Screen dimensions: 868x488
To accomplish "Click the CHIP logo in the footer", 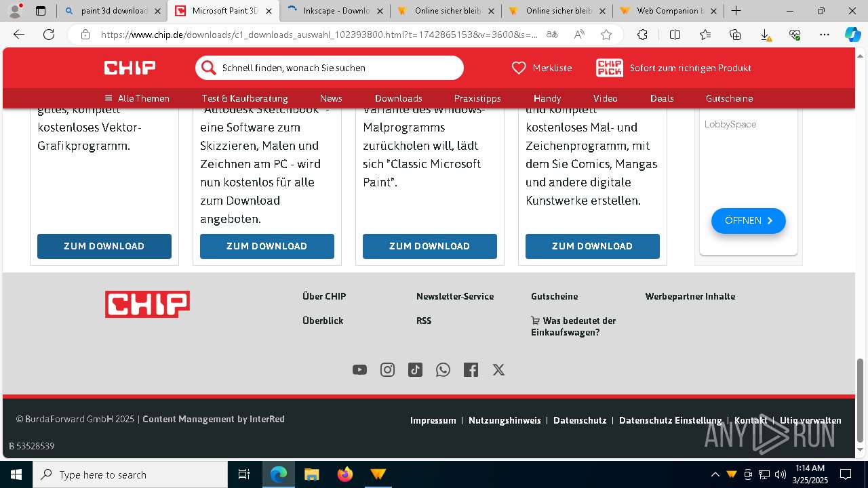I will click(x=147, y=304).
